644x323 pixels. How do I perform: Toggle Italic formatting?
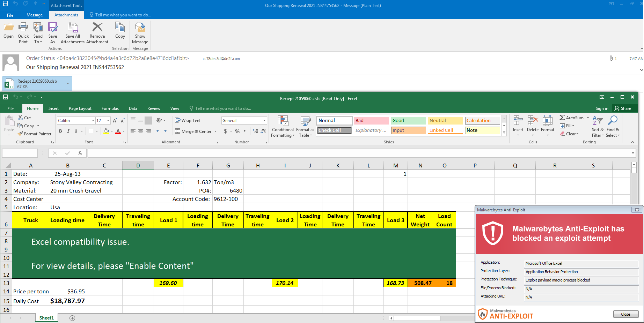coord(68,131)
